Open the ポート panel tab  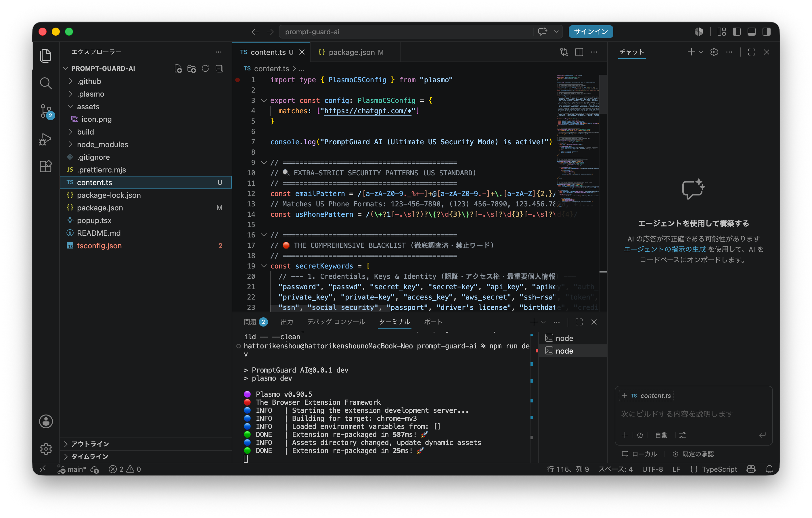433,322
